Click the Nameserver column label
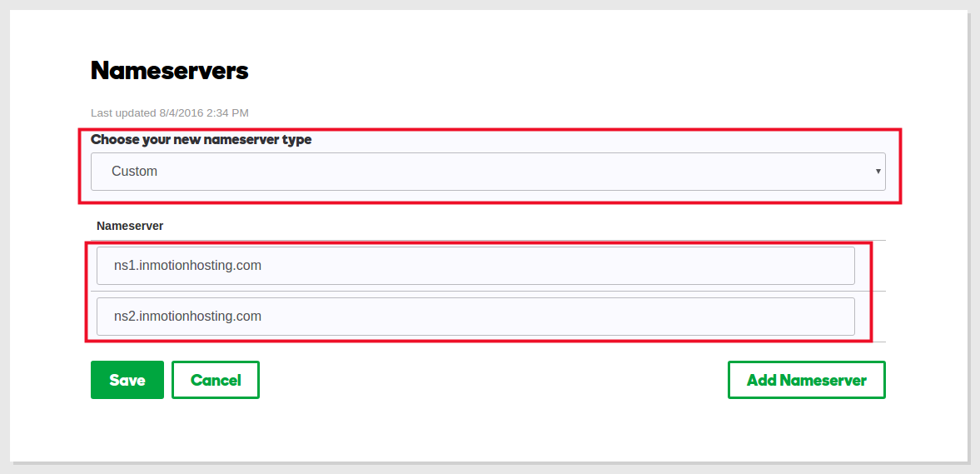This screenshot has height=474, width=980. 130,226
